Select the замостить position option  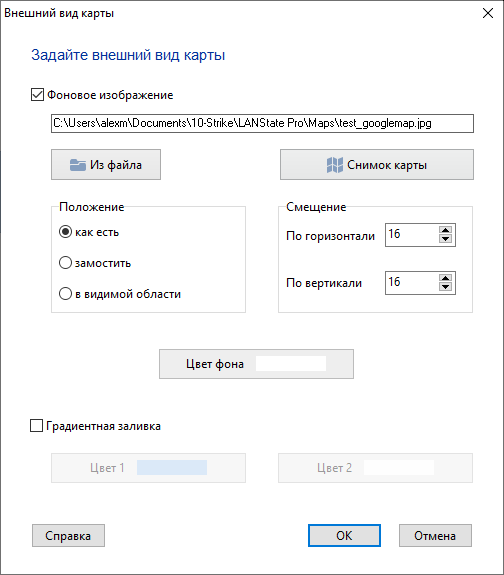(x=65, y=263)
